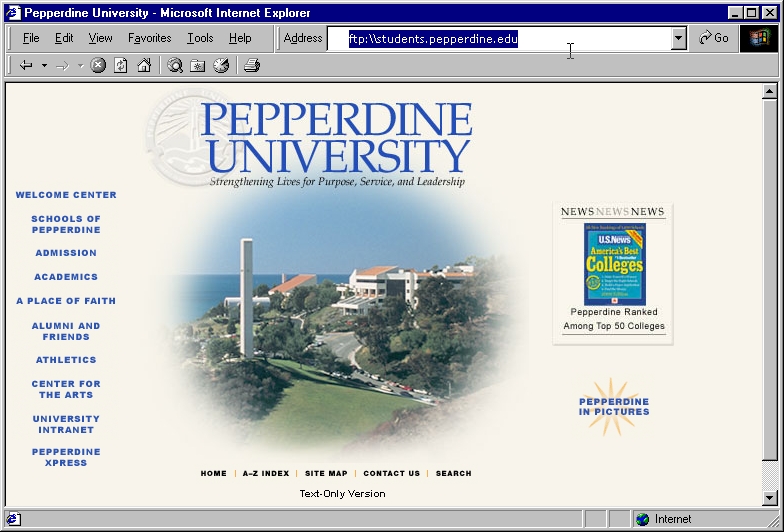Open Pepperdine Ranked Among Top 50 link
Screen dimensions: 784x532
tap(614, 319)
